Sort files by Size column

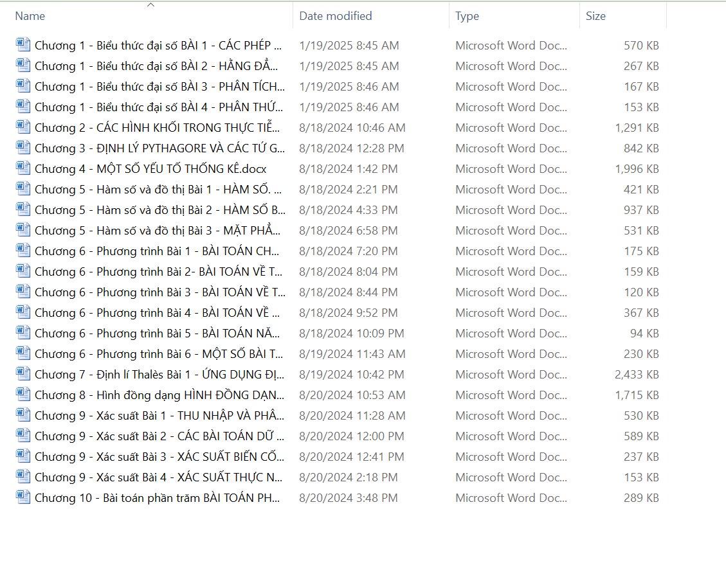[x=595, y=16]
